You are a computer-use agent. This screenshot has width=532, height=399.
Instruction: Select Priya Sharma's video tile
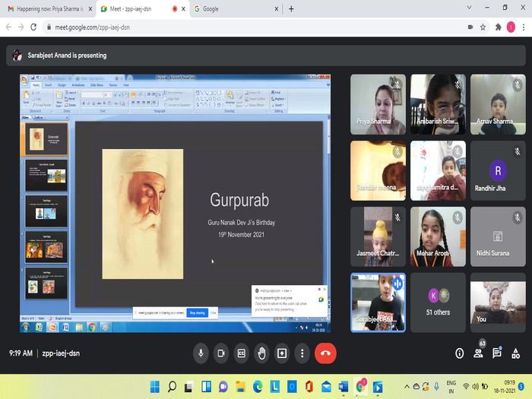click(378, 104)
